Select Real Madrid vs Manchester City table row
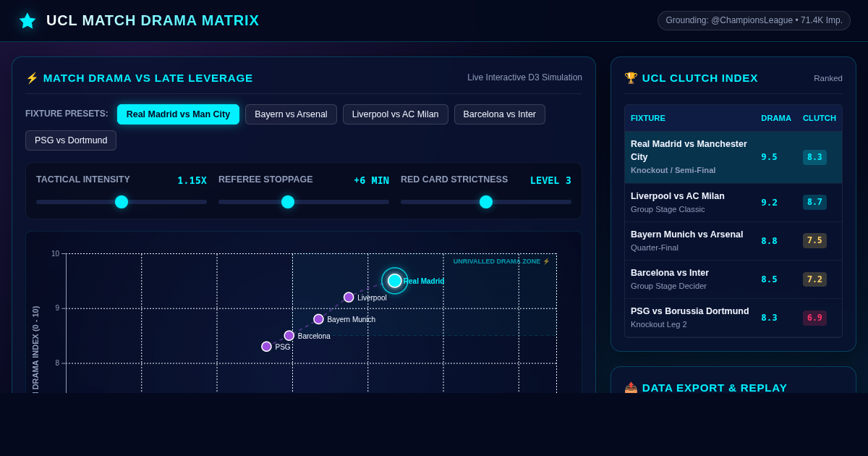This screenshot has height=456, width=868. pos(733,157)
